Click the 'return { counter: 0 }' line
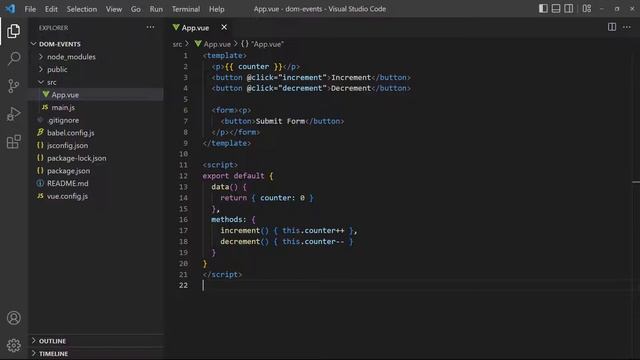This screenshot has height=360, width=640. 267,198
